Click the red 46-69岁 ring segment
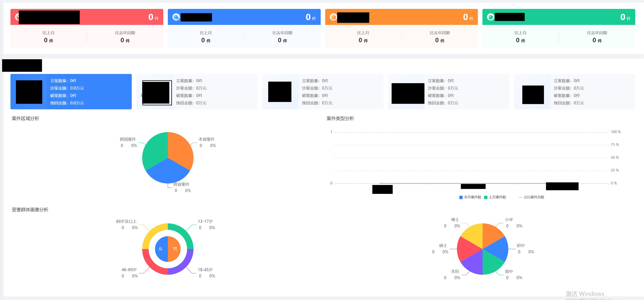 tap(151, 265)
